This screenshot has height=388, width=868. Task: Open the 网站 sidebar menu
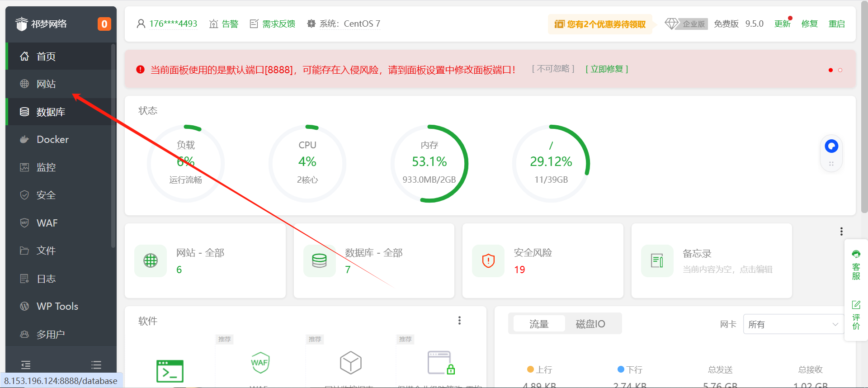coord(61,84)
